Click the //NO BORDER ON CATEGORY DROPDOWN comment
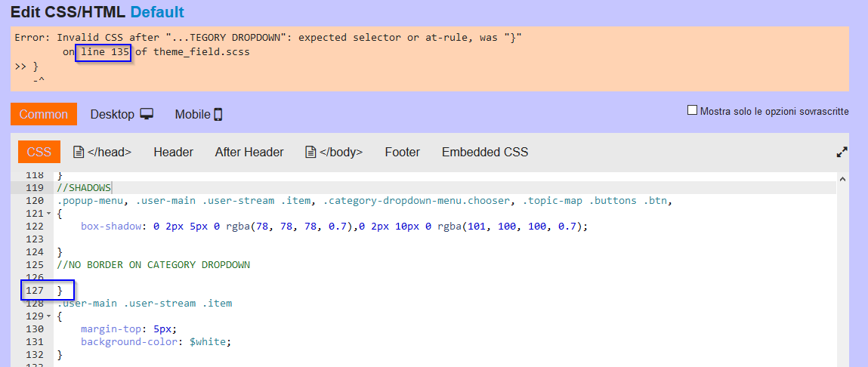 coord(153,264)
